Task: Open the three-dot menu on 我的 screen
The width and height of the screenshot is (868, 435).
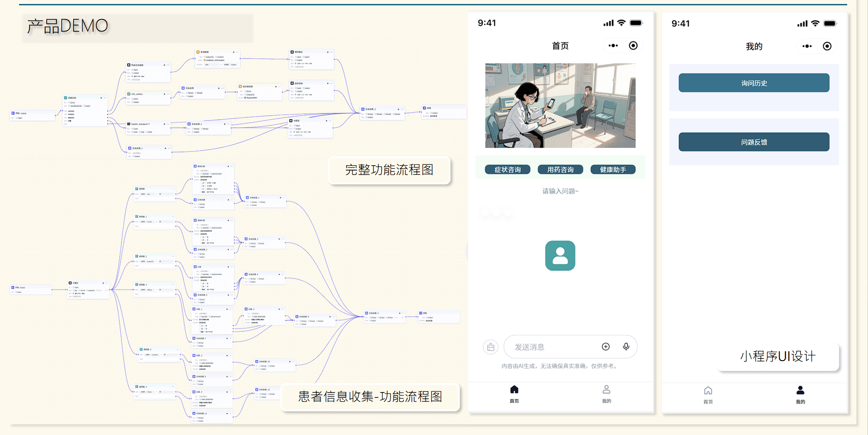Action: point(807,46)
